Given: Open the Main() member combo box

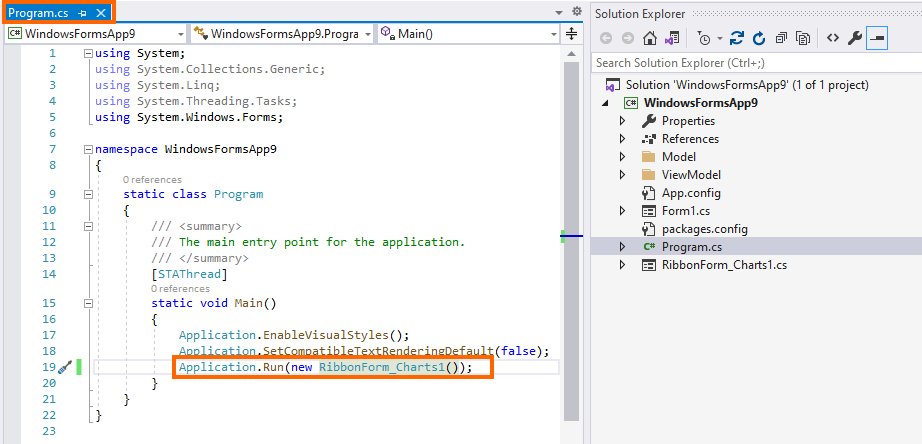Looking at the screenshot, I should [468, 34].
